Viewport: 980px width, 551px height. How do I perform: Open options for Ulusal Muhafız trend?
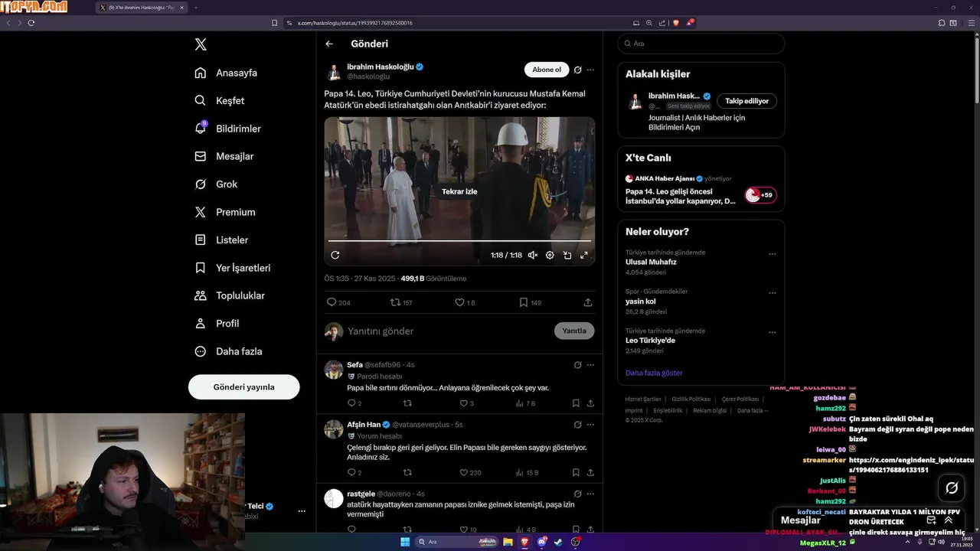(x=772, y=254)
